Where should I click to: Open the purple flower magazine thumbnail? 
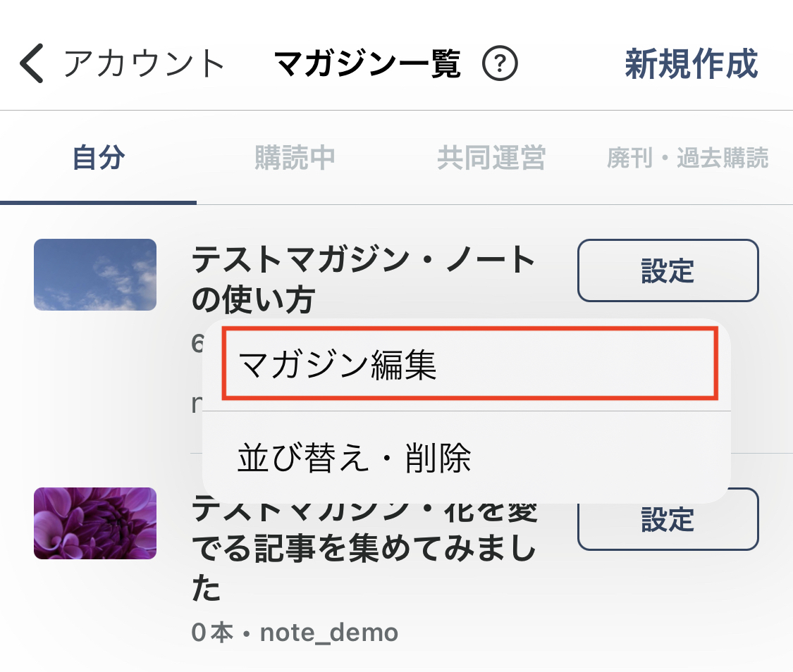click(x=95, y=523)
